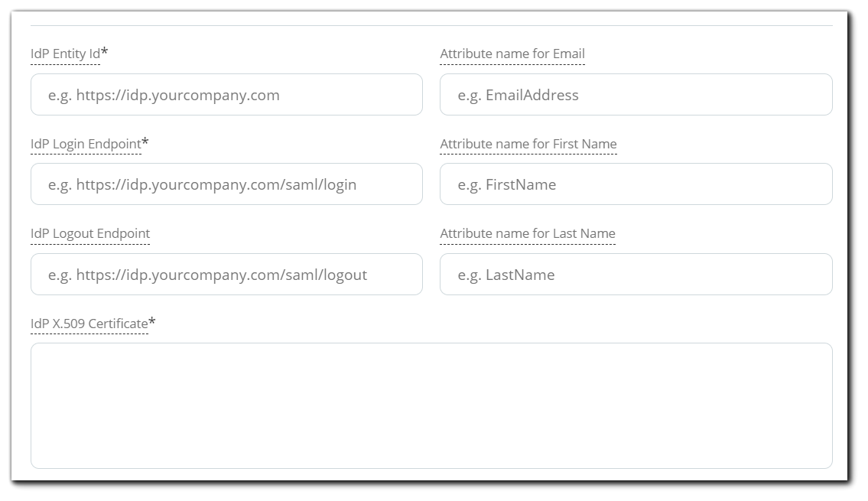Focus the IdP Login Endpoint text box
Screen dimensions: 868x501
[x=226, y=184]
